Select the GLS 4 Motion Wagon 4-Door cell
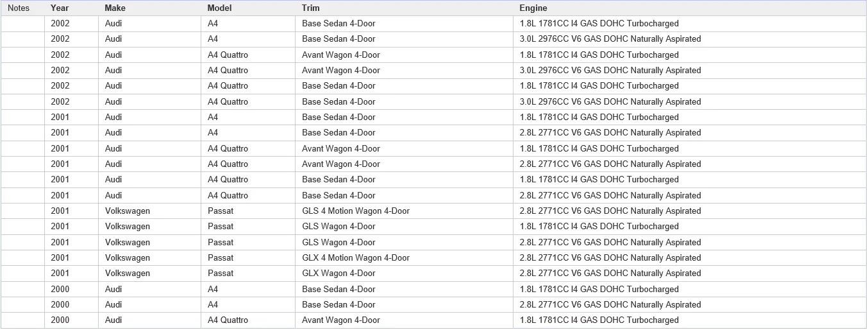Screen dimensions: 868x330 405,211
